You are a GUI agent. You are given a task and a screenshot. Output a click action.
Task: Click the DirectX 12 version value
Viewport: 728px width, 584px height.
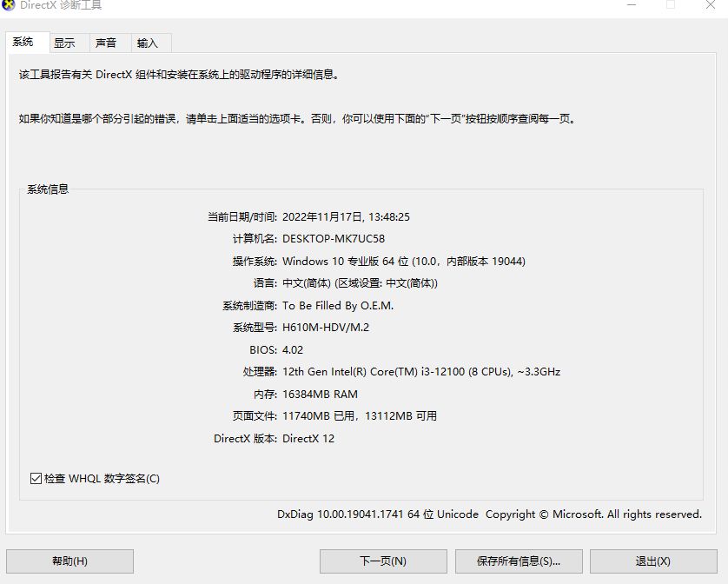[x=308, y=439]
